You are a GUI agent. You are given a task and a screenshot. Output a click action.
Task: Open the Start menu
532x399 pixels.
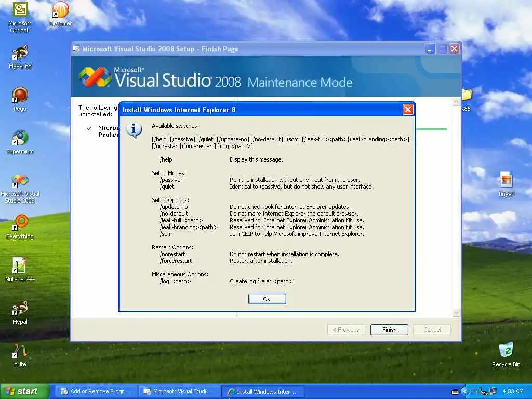point(24,392)
